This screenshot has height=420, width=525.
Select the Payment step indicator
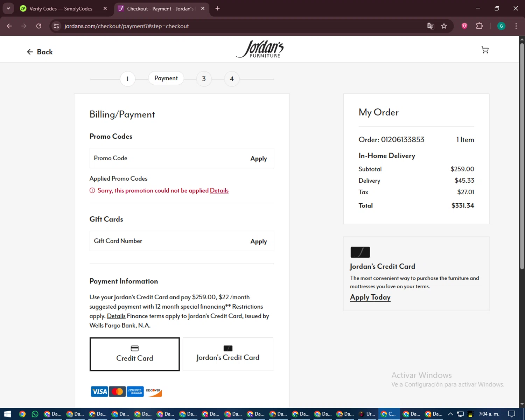click(x=166, y=78)
